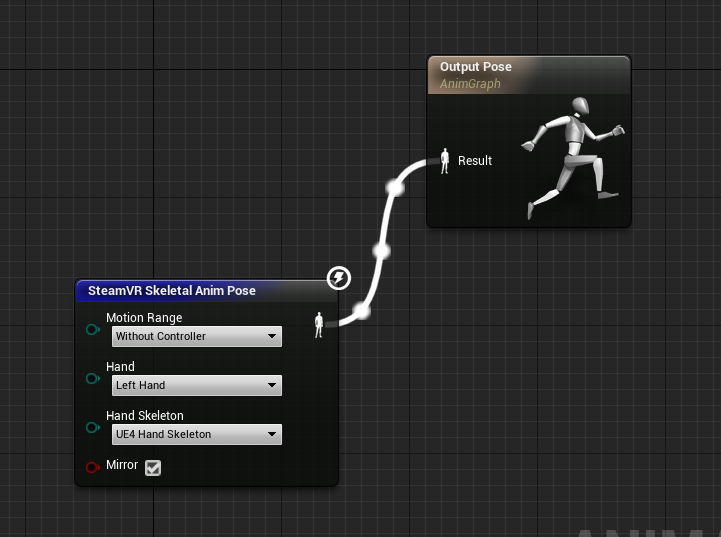721x537 pixels.
Task: Click the Motion Range label
Action: (144, 318)
